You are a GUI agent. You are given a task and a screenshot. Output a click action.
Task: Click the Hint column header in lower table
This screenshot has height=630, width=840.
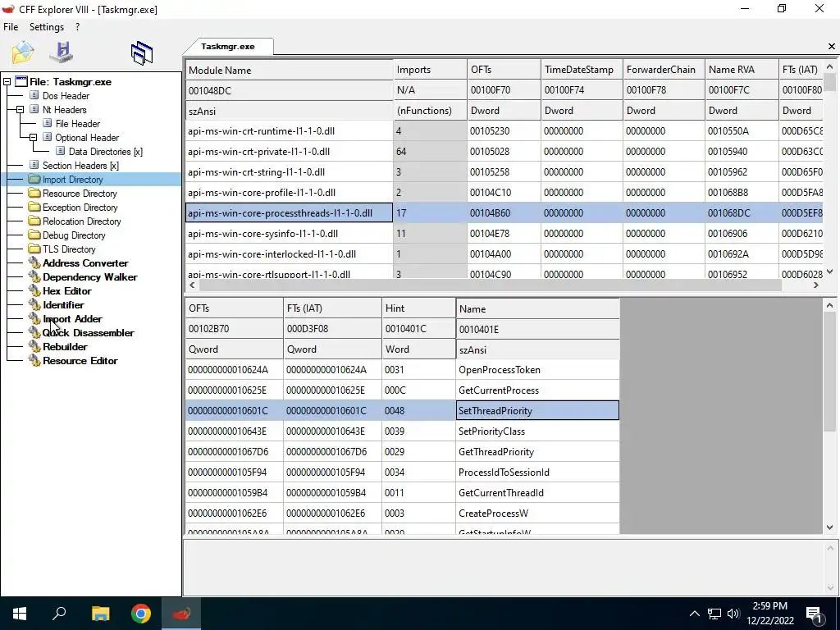(418, 308)
